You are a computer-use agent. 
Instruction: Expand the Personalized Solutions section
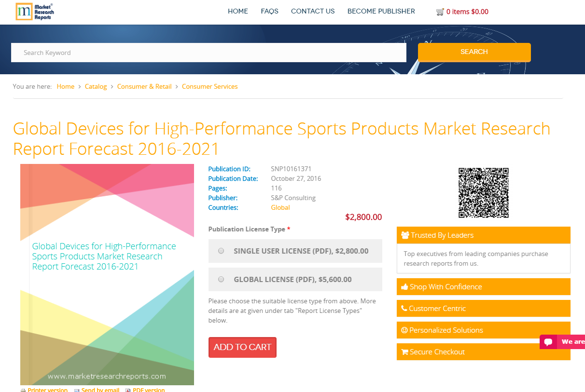click(484, 330)
